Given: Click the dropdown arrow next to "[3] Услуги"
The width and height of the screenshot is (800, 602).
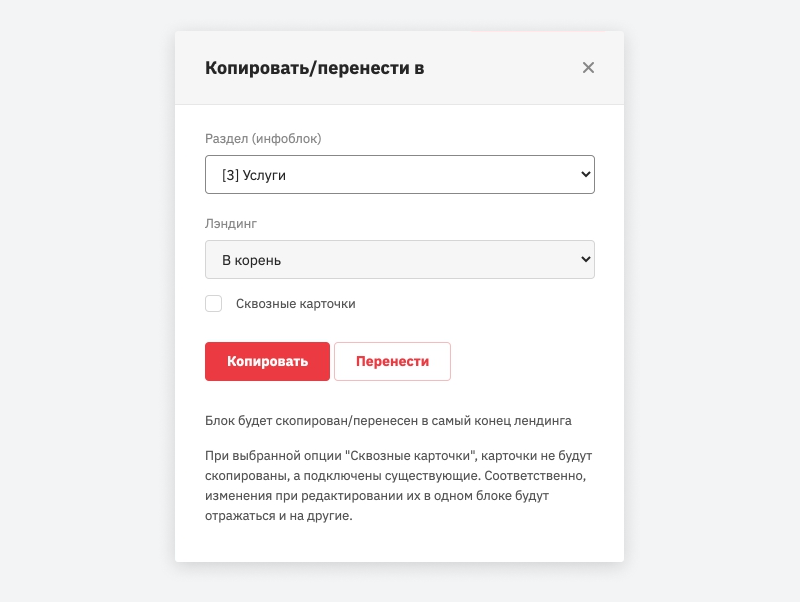Looking at the screenshot, I should coord(585,174).
